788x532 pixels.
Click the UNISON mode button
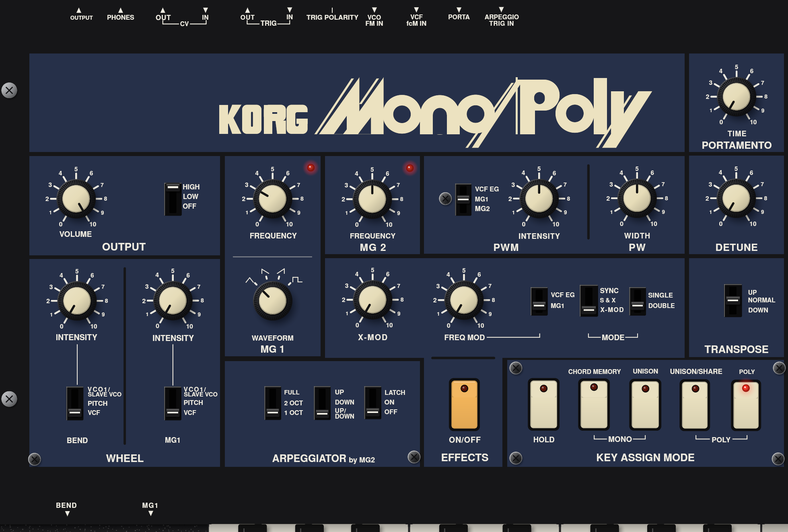pos(645,404)
